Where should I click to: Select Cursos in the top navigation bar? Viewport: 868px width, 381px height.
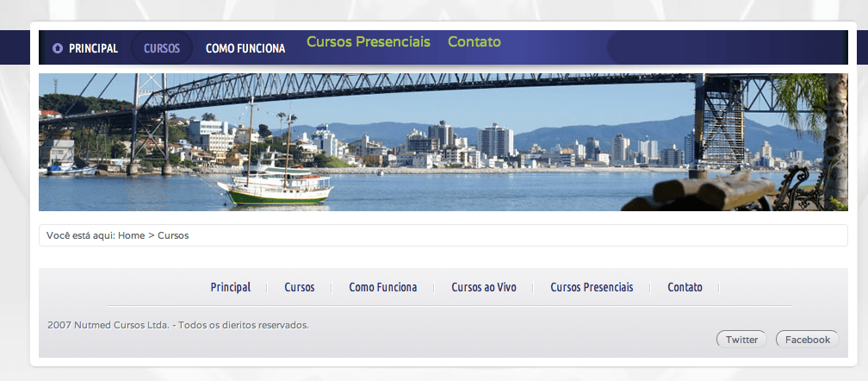pyautogui.click(x=162, y=48)
